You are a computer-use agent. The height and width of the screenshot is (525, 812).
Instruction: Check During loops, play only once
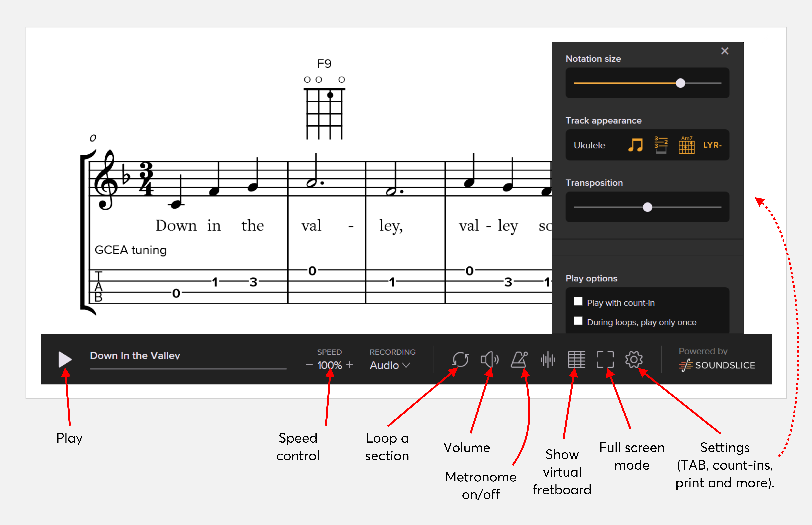[578, 321]
